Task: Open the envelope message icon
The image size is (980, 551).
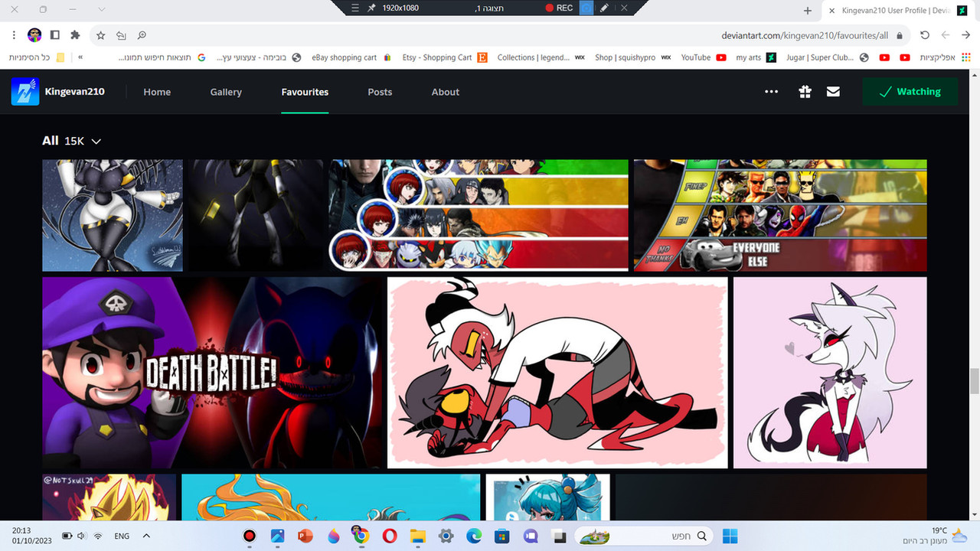Action: point(833,92)
